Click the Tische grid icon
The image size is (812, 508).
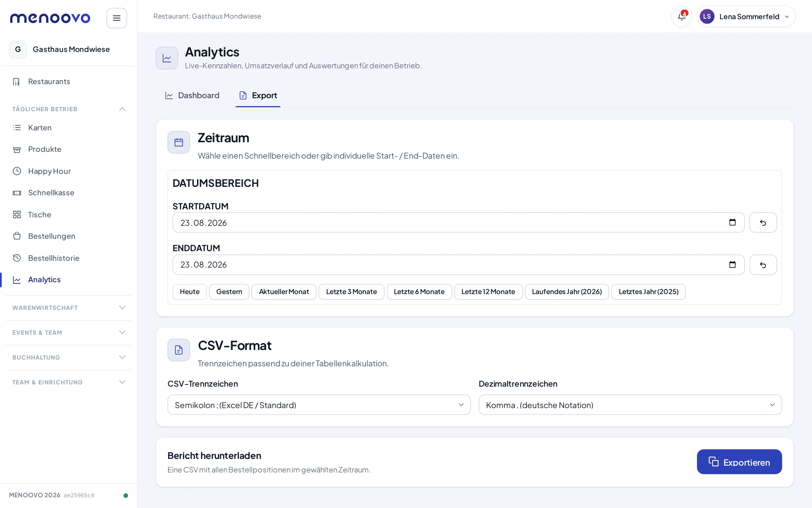click(17, 214)
